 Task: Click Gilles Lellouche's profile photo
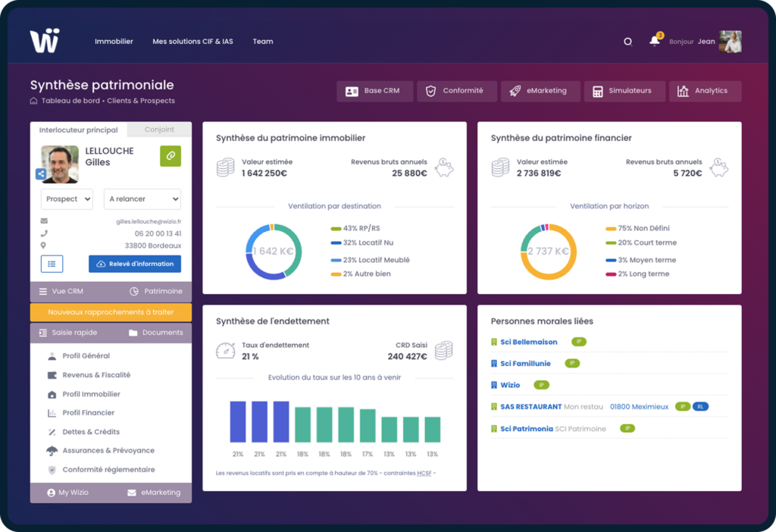(59, 164)
